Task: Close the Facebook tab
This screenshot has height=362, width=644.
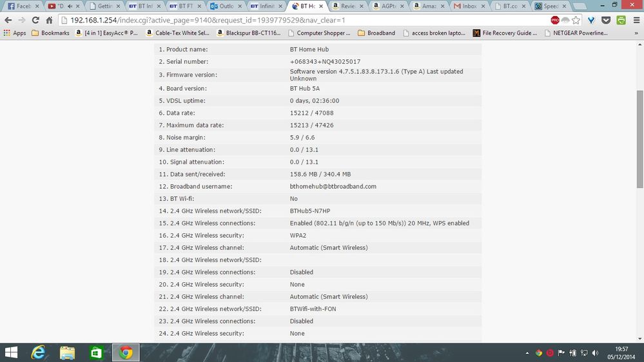Action: pos(37,6)
